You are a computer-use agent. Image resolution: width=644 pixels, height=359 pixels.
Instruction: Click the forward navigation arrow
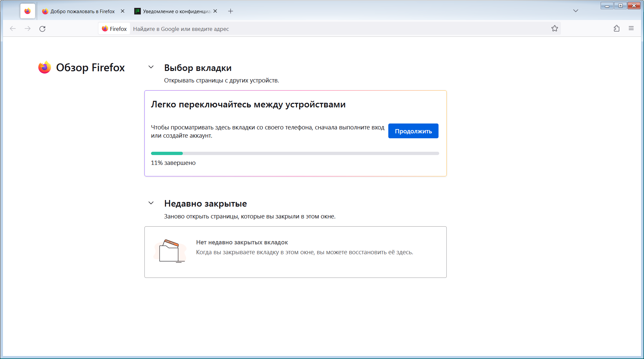[x=28, y=29]
